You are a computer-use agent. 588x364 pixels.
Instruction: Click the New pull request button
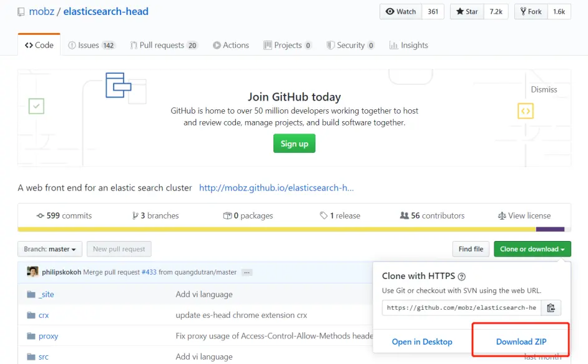[119, 249]
